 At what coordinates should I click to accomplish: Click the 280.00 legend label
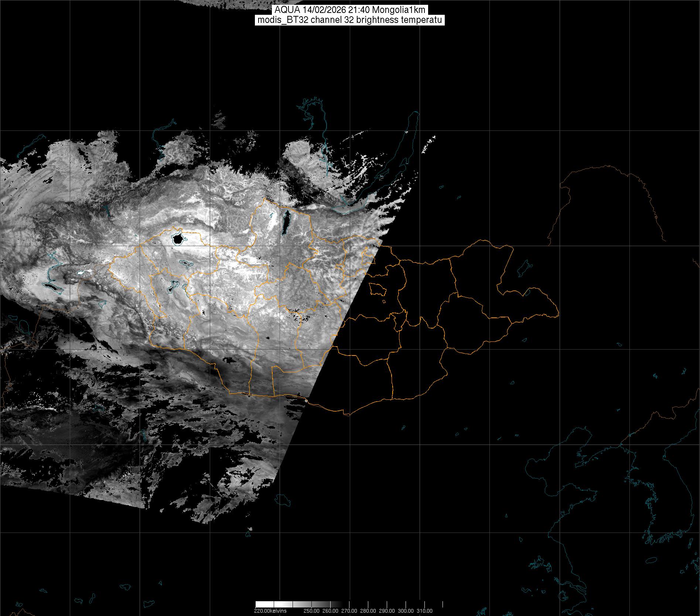[x=368, y=611]
